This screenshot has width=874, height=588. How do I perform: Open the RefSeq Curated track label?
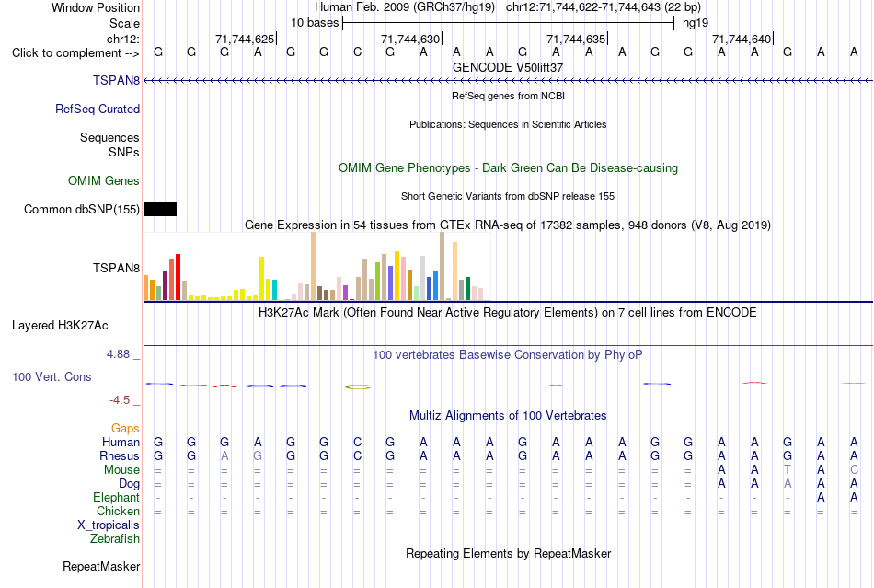[97, 109]
